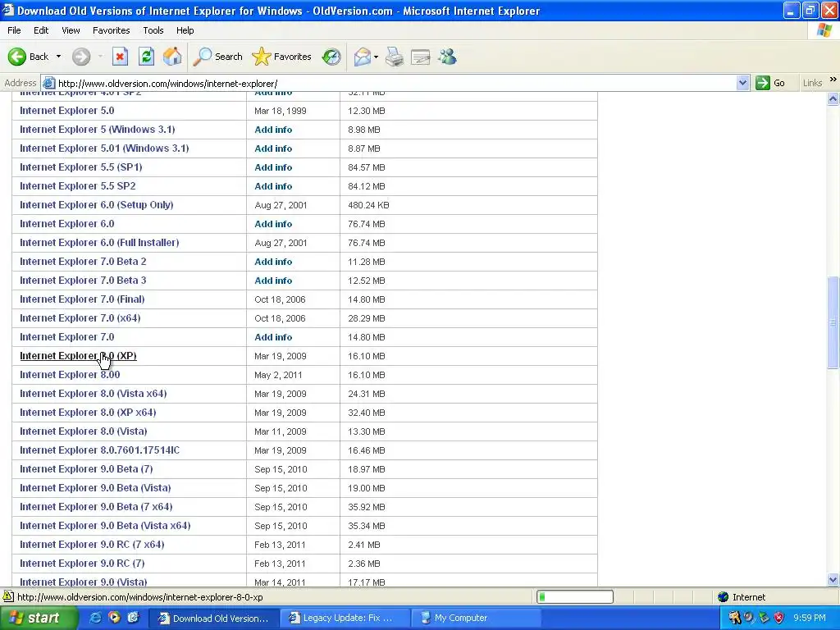Click the 16.10 MB size for IE 8.0 (XP)
The image size is (840, 630).
point(367,356)
